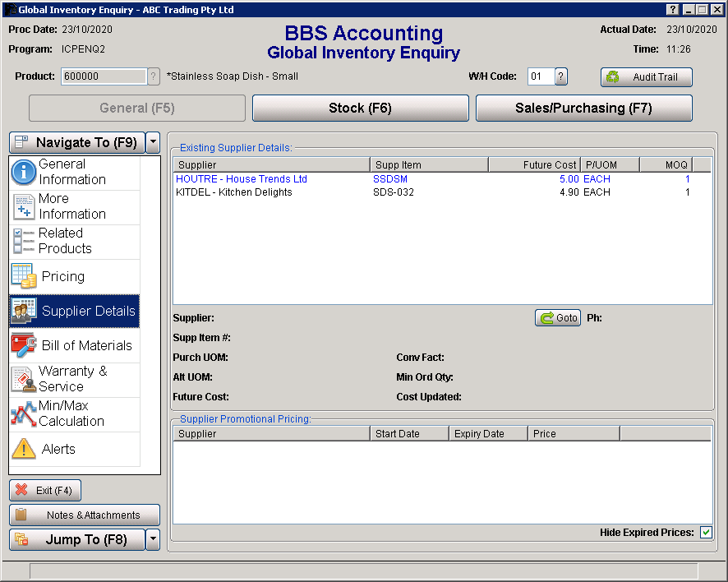Viewport: 728px width, 582px height.
Task: Open Alerts via the warning triangle icon
Action: pyautogui.click(x=25, y=448)
